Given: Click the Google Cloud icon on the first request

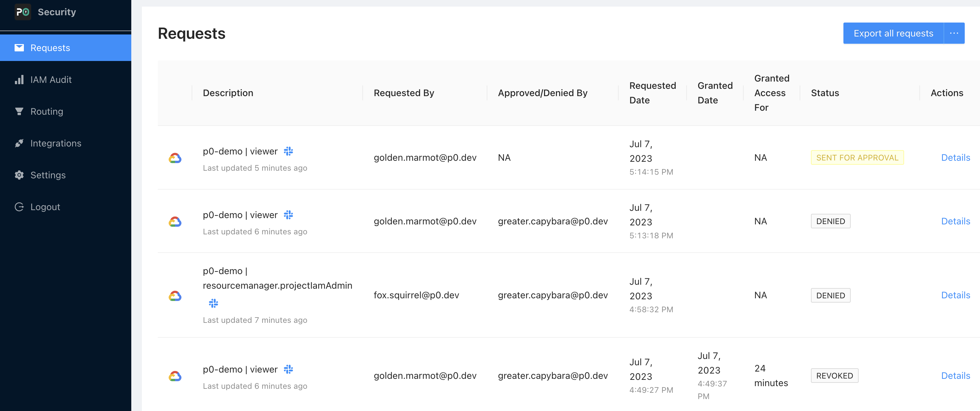Looking at the screenshot, I should (175, 158).
